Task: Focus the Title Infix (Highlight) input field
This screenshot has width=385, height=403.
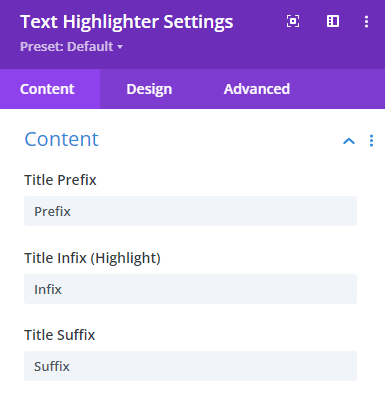Action: [x=190, y=289]
